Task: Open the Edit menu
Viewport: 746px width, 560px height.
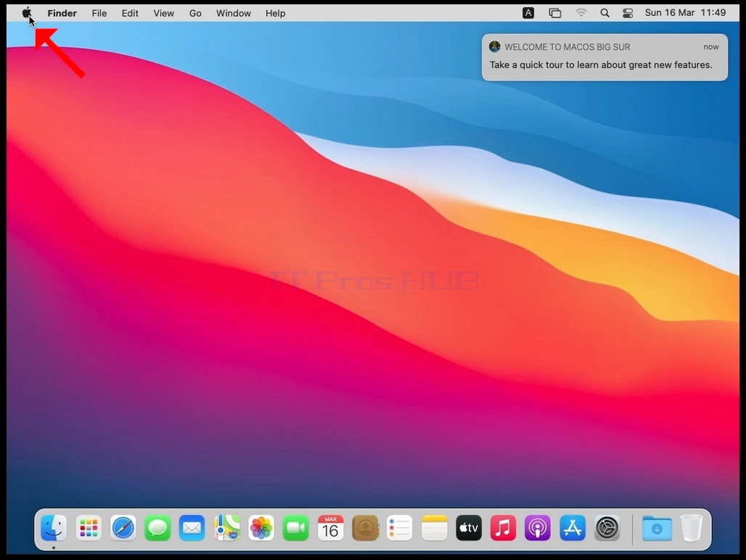Action: [x=130, y=13]
